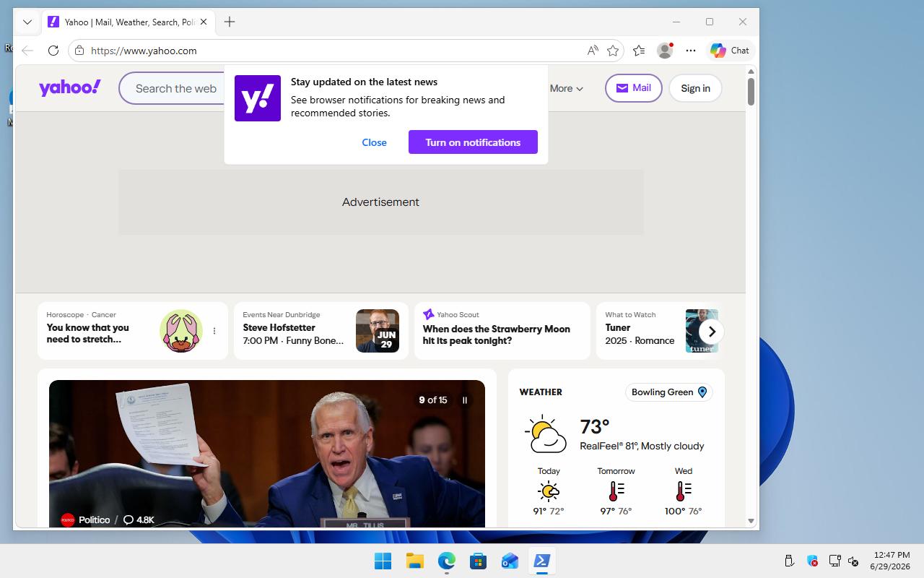This screenshot has width=924, height=578.
Task: Open Windows Security tray icon
Action: tap(812, 561)
